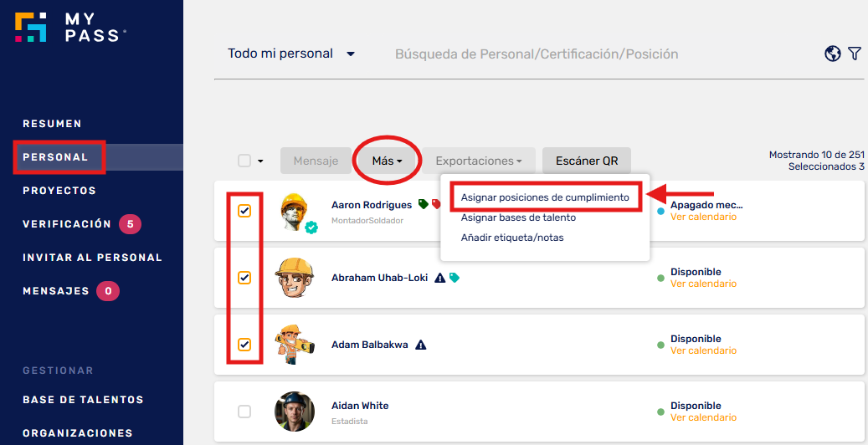Image resolution: width=868 pixels, height=445 pixels.
Task: Click the personnel search field
Action: click(537, 54)
